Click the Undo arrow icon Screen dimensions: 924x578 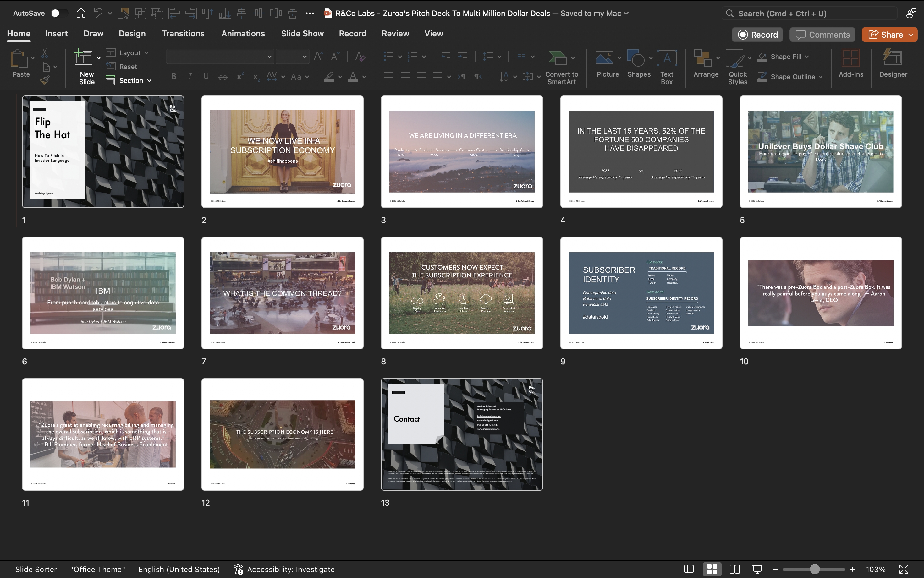point(98,13)
